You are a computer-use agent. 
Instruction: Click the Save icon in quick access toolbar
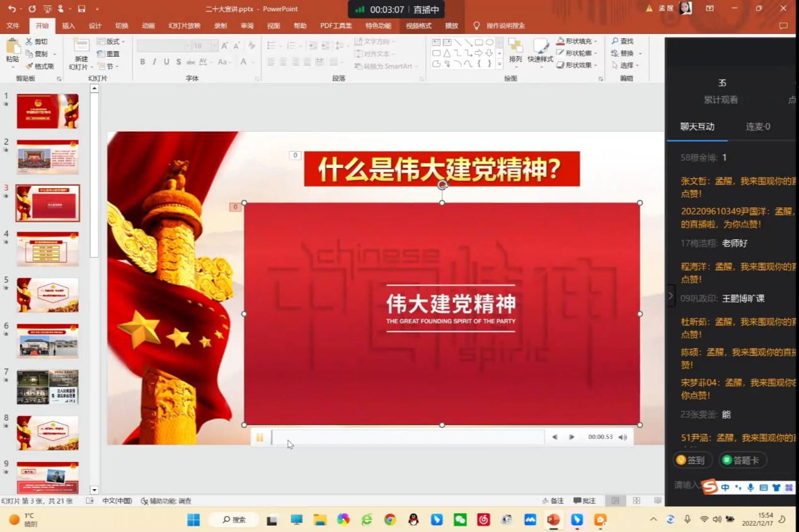81,9
